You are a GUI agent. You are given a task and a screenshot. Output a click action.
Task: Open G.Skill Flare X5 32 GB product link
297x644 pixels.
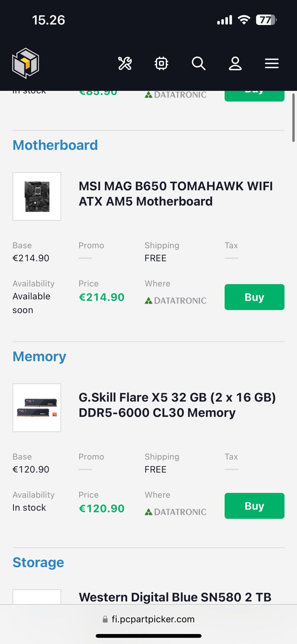[x=177, y=405]
